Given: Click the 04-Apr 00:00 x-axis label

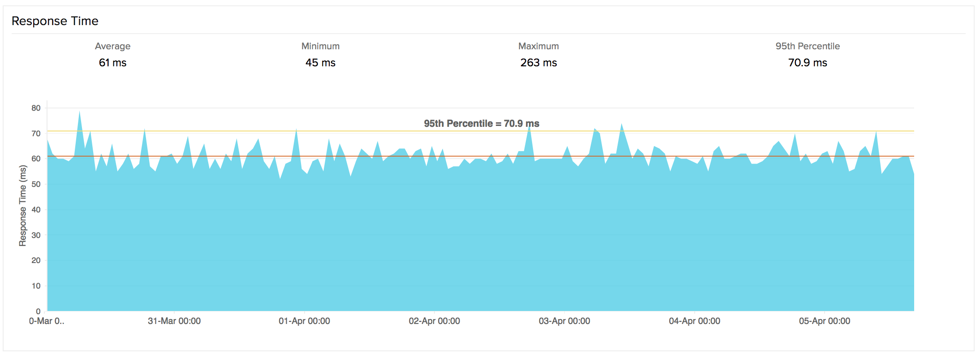Looking at the screenshot, I should pyautogui.click(x=694, y=321).
